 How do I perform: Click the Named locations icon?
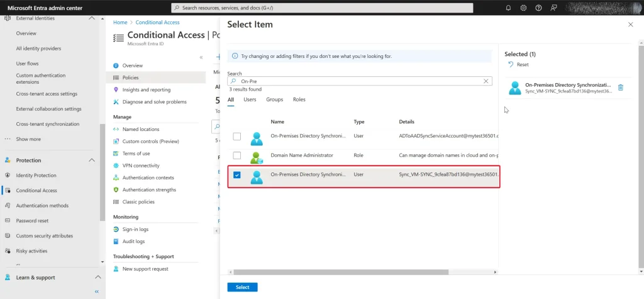tap(116, 129)
